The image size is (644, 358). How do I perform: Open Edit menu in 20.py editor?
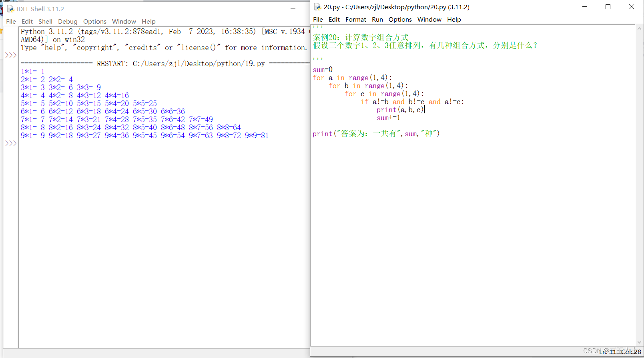tap(334, 19)
